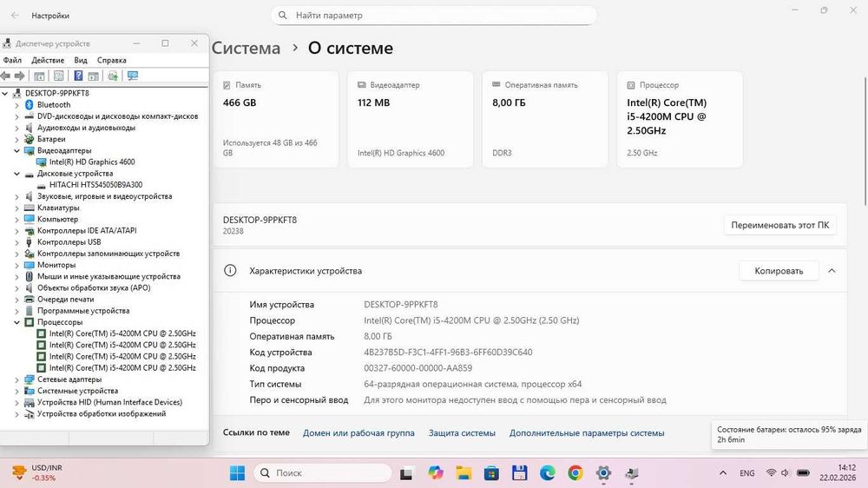Open the Видеоадаптер 112 MB card
Viewport: 868px width, 488px height.
[411, 119]
